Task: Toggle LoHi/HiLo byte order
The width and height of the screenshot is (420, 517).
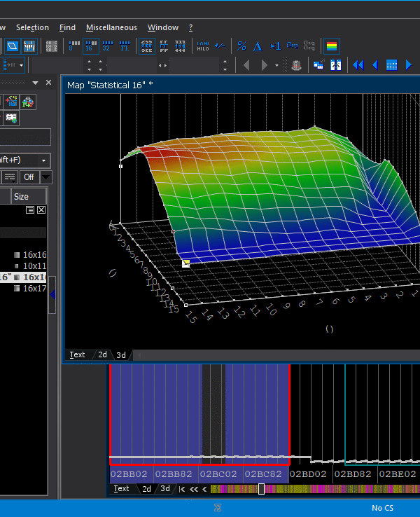Action: (x=203, y=46)
